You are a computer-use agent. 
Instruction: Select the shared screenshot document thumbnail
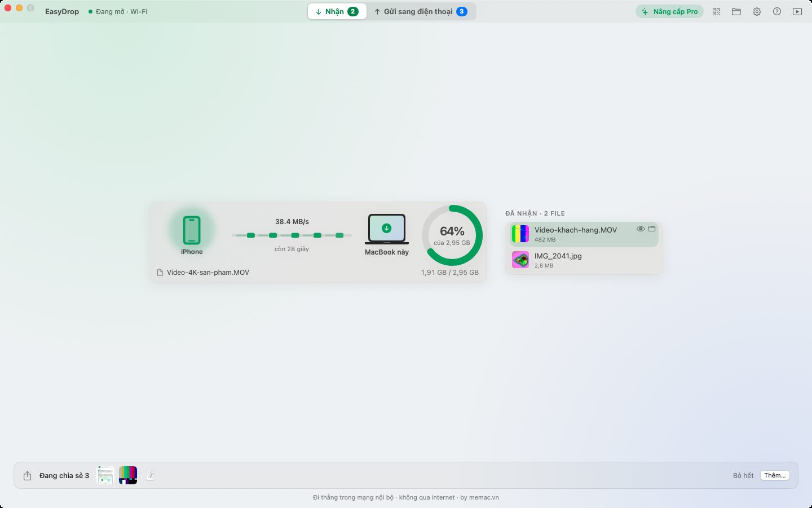(x=105, y=475)
